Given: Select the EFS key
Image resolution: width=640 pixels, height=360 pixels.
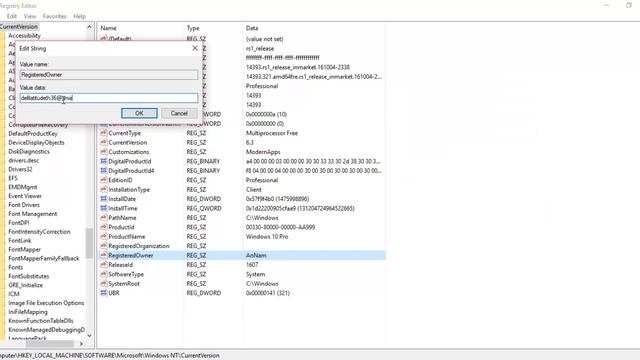Looking at the screenshot, I should point(13,178).
